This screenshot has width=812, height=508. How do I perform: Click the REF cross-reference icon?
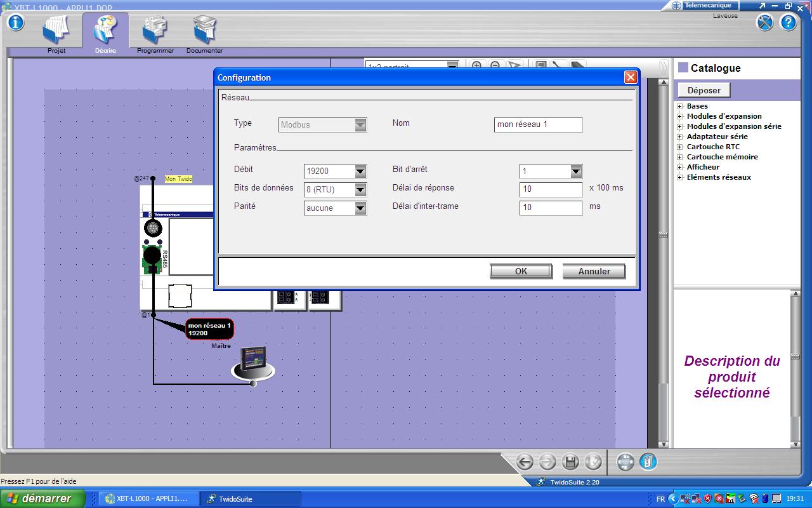coord(625,462)
